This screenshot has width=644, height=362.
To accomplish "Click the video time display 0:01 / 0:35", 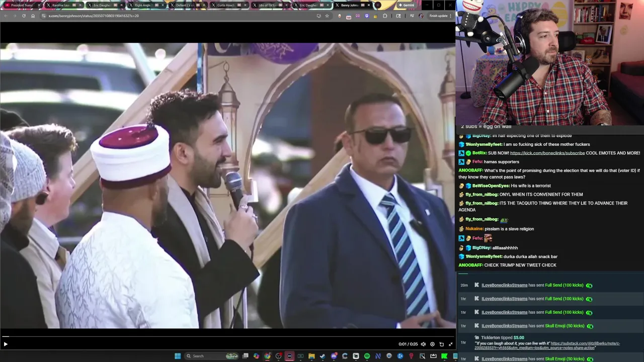I will click(x=408, y=344).
